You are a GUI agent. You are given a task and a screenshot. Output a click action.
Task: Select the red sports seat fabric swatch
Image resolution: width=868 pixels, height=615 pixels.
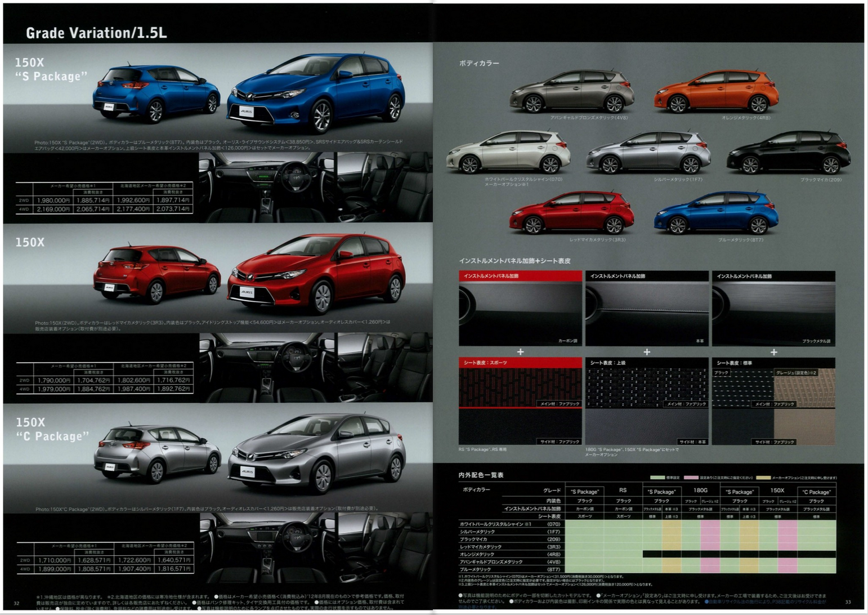(x=520, y=387)
